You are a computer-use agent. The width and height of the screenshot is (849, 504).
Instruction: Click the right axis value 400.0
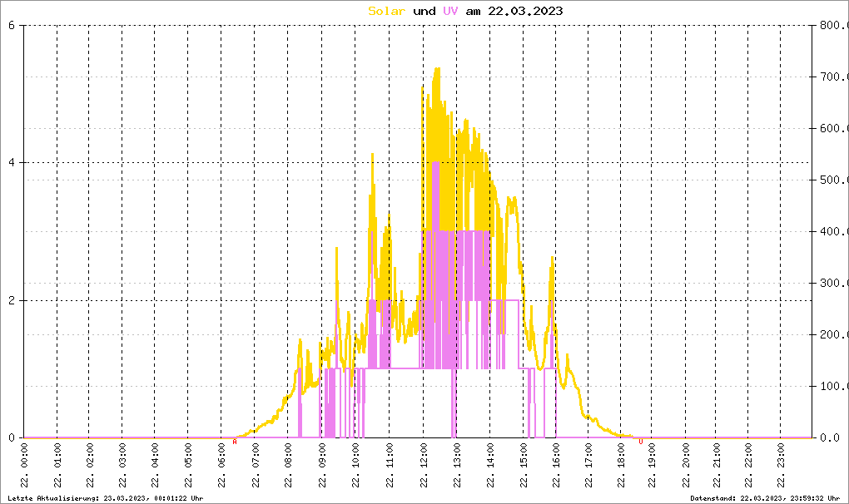[832, 231]
